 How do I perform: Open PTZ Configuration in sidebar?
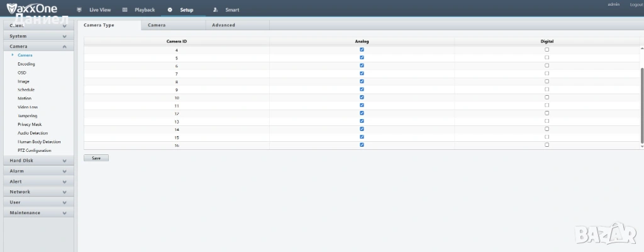(35, 150)
